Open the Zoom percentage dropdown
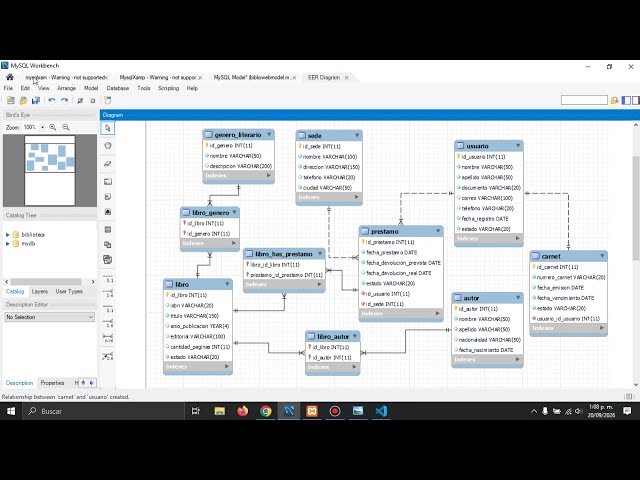Screen dimensions: 640x480 [x=42, y=127]
